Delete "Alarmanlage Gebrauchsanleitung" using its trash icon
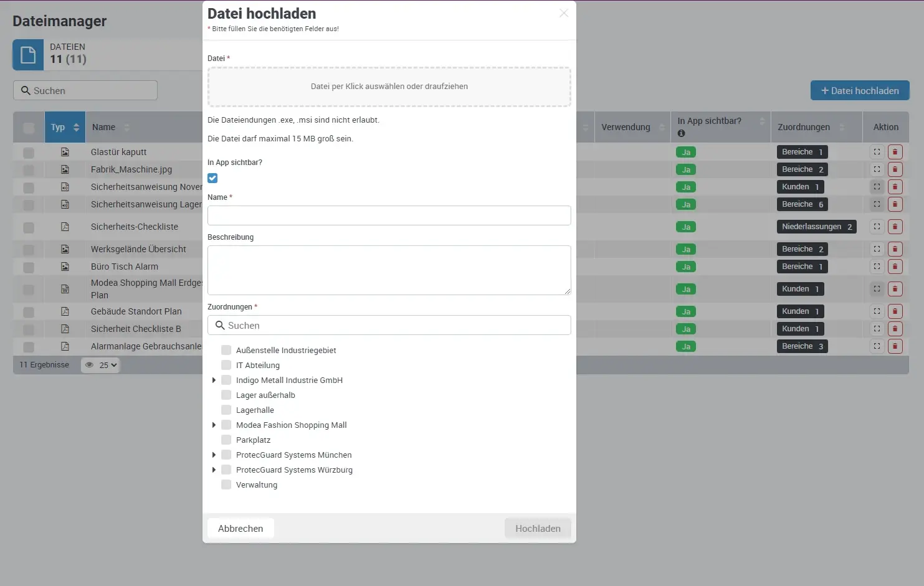924x586 pixels. click(895, 346)
